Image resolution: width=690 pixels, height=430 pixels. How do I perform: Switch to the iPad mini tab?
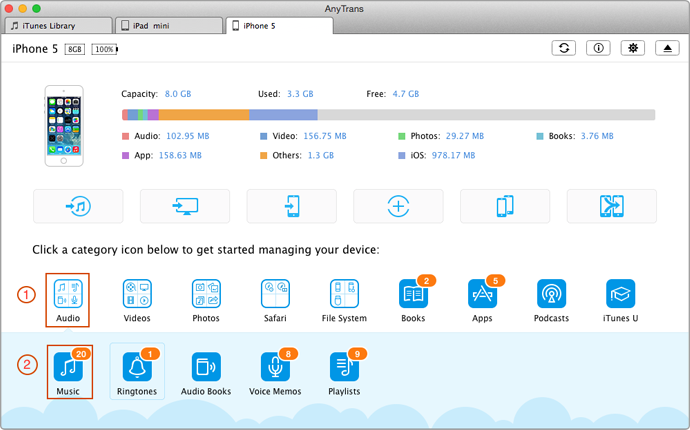tap(169, 26)
